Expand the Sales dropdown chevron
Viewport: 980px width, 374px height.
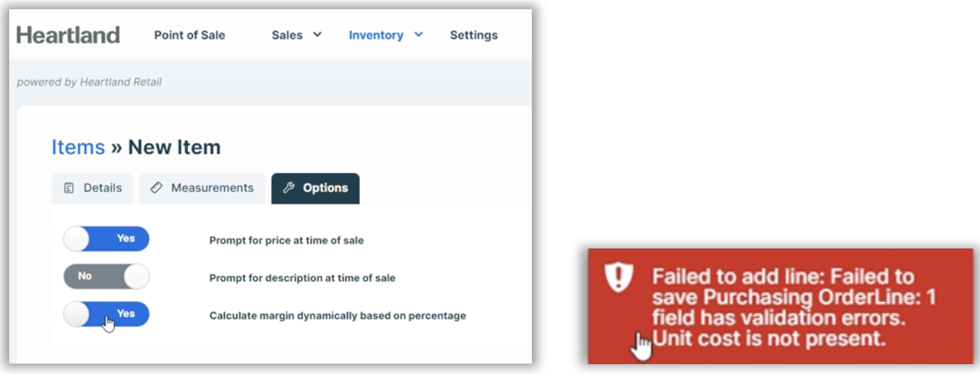point(317,35)
